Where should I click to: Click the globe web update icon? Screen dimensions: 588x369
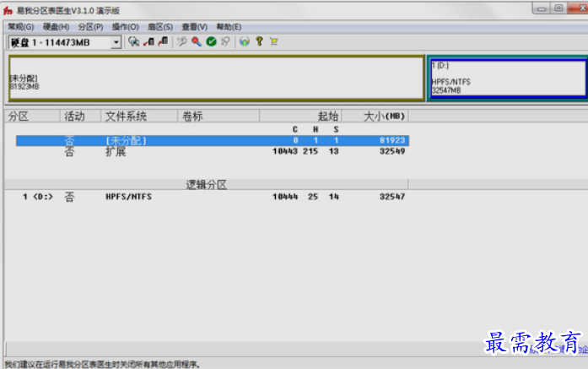245,41
